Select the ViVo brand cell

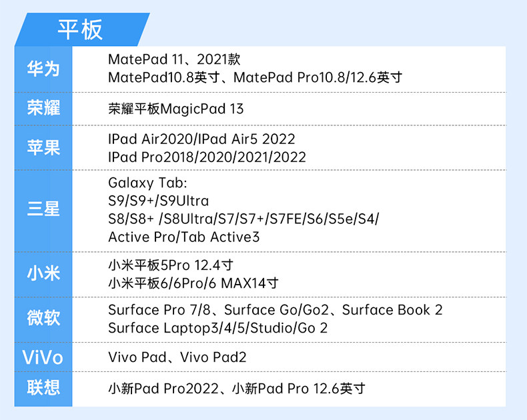click(x=43, y=357)
